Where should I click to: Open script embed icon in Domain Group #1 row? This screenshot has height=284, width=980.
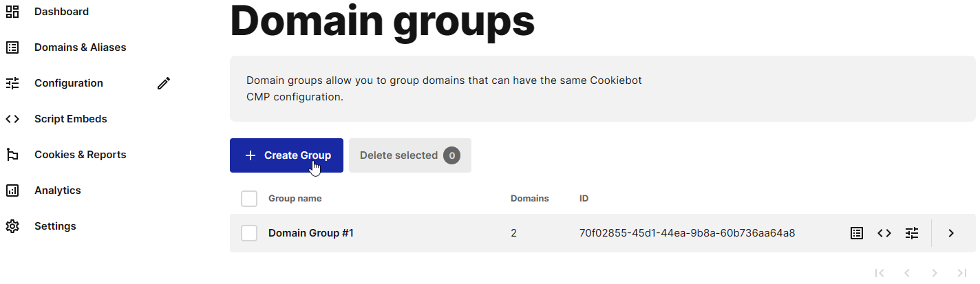(884, 233)
